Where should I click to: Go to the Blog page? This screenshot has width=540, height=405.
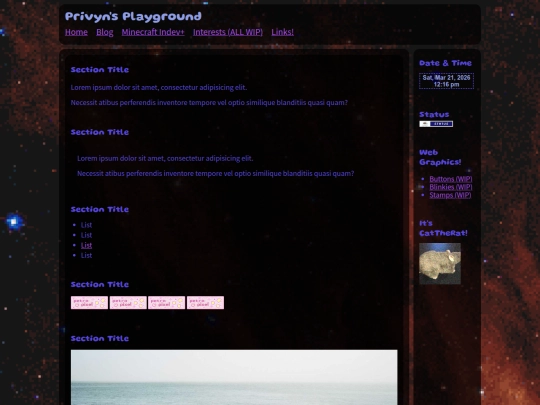pos(105,32)
